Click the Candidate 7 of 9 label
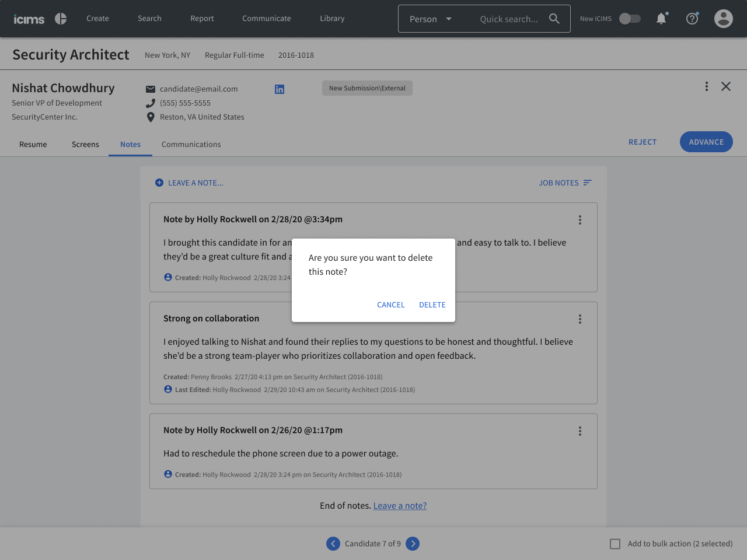This screenshot has width=747, height=560. click(x=373, y=544)
